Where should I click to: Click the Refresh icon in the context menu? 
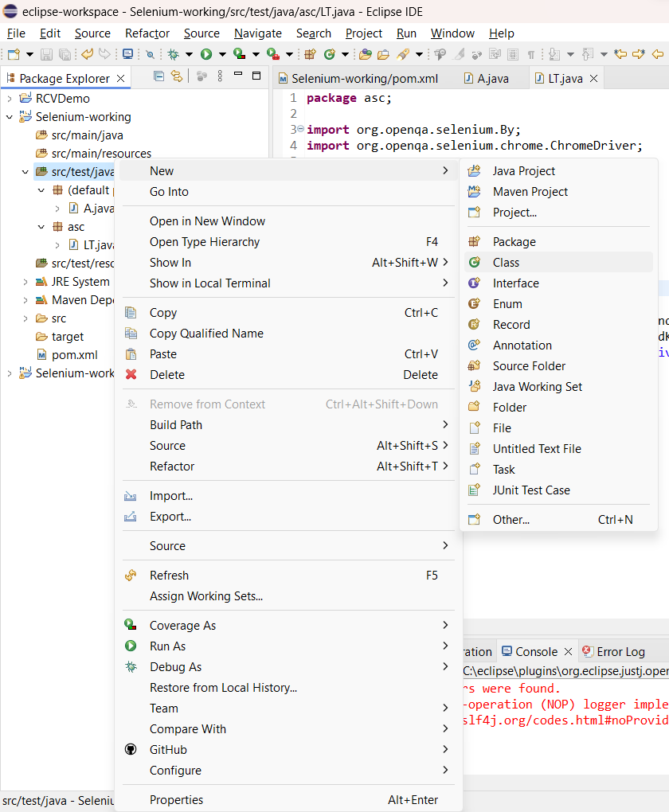coord(131,576)
